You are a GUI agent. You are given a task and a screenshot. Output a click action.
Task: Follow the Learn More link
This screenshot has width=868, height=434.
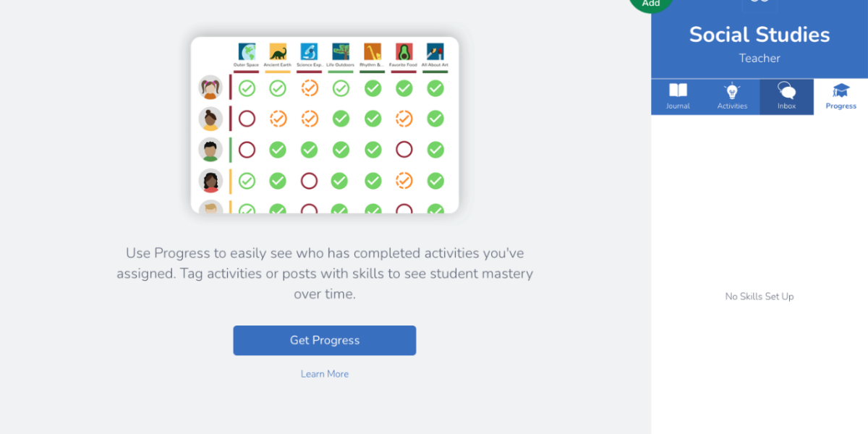point(325,374)
